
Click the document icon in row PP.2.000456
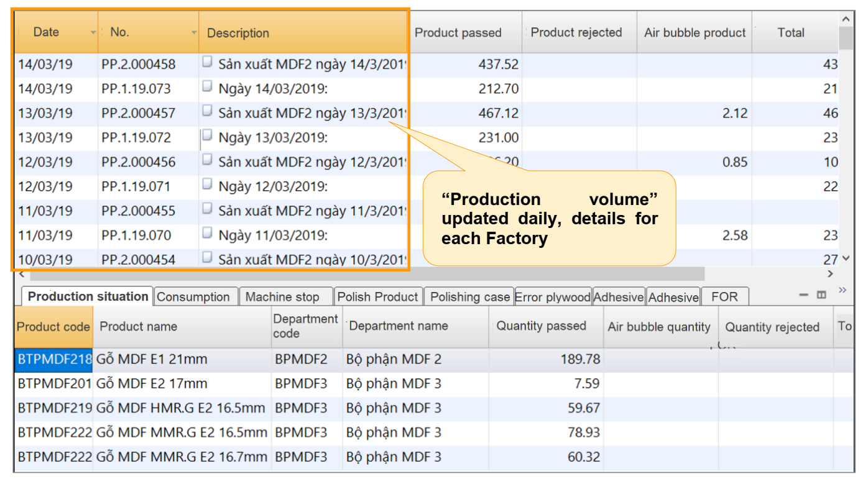(x=208, y=160)
